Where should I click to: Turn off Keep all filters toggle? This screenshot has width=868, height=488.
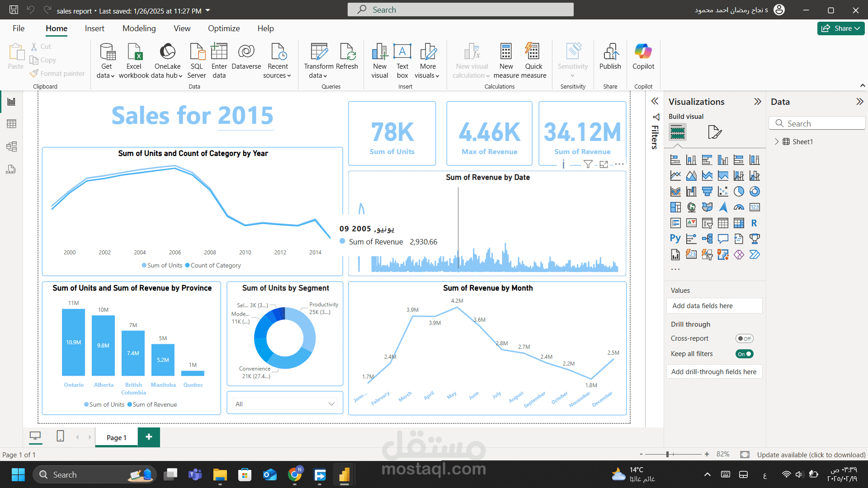tap(744, 354)
